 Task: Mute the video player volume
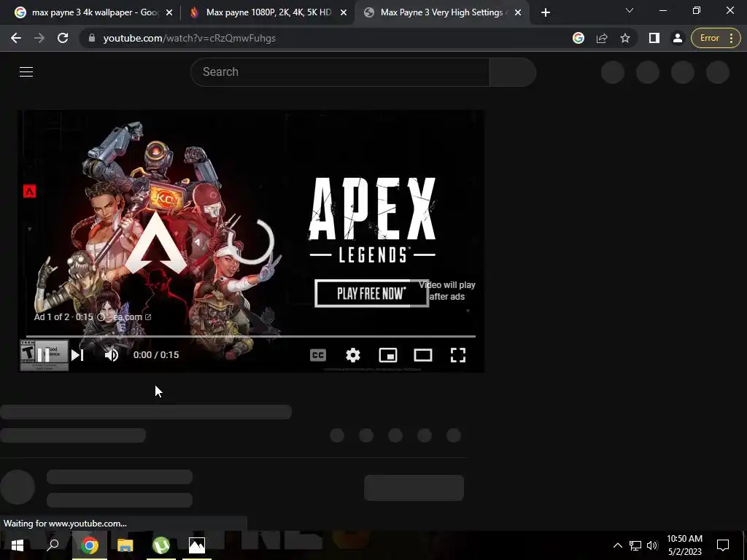tap(112, 355)
